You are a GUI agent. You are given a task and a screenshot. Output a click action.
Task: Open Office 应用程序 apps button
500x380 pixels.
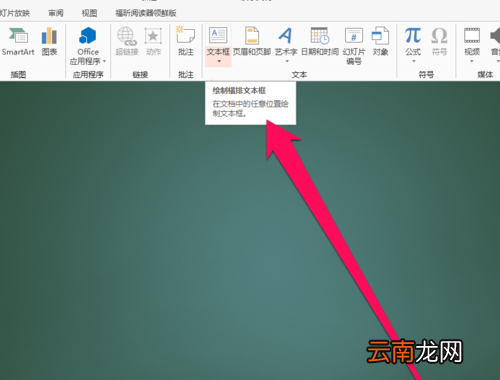click(x=88, y=45)
